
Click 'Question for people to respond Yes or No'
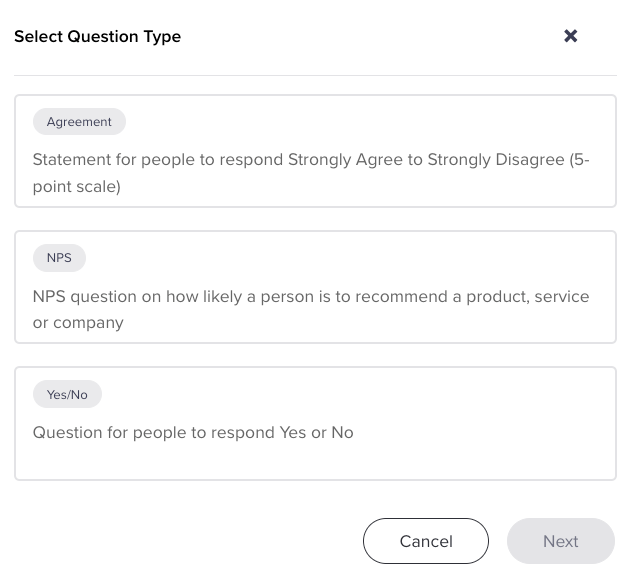tap(193, 433)
